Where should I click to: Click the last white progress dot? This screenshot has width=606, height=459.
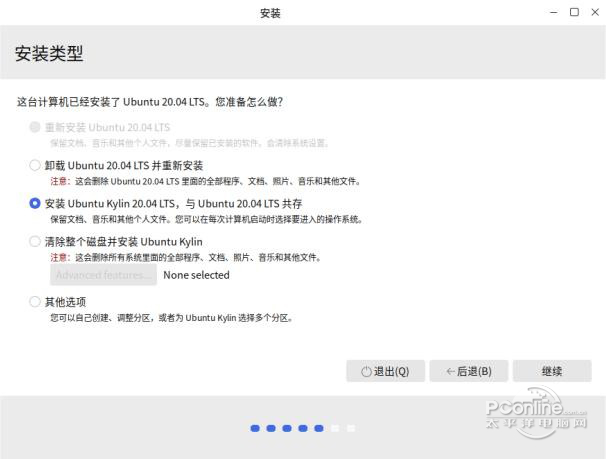[351, 428]
